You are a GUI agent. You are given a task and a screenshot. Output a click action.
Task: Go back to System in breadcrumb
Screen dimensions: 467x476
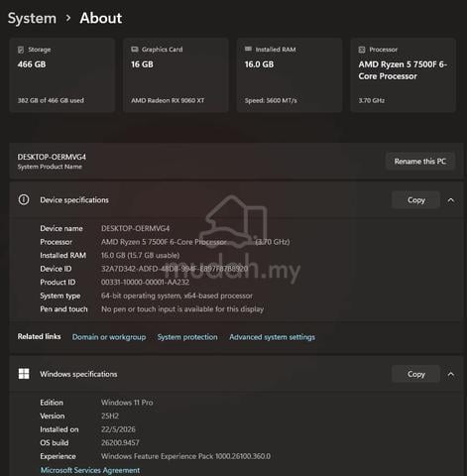[32, 18]
